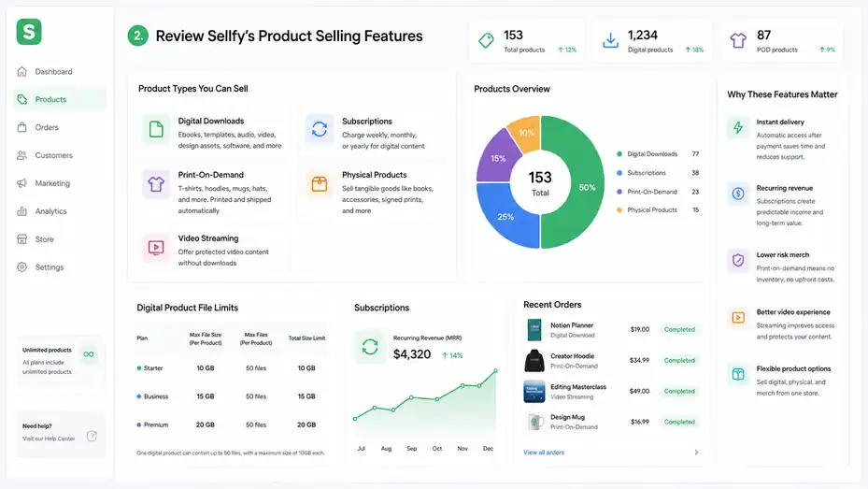Select Digital Downloads legend entry
868x489 pixels.
click(658, 154)
